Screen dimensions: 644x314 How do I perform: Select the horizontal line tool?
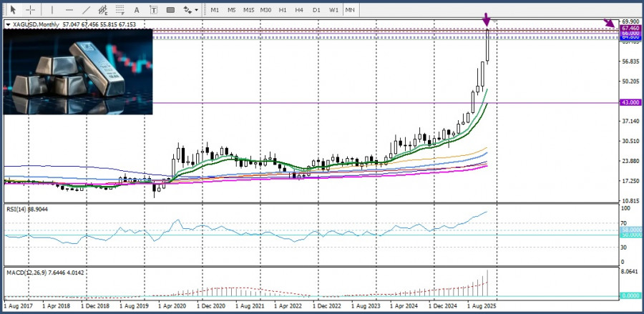(69, 10)
